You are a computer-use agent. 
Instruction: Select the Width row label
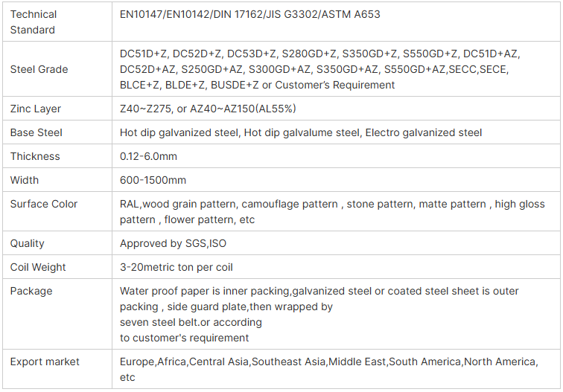pyautogui.click(x=24, y=180)
